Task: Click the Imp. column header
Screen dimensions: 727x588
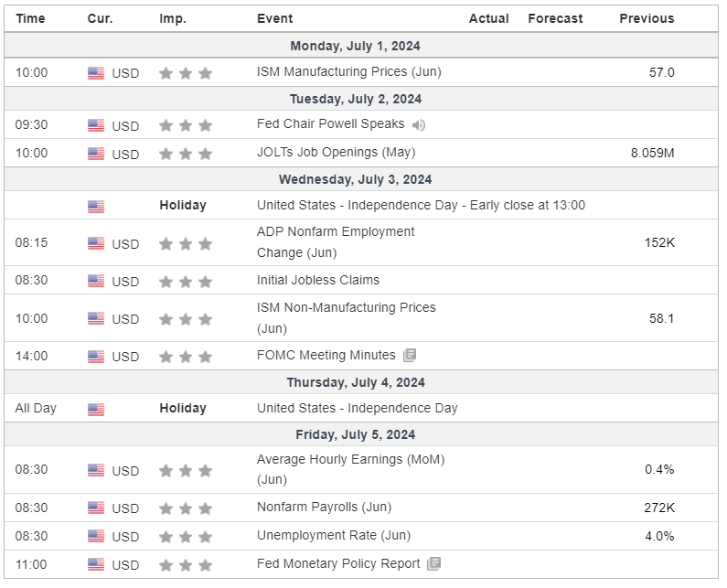Action: point(173,18)
